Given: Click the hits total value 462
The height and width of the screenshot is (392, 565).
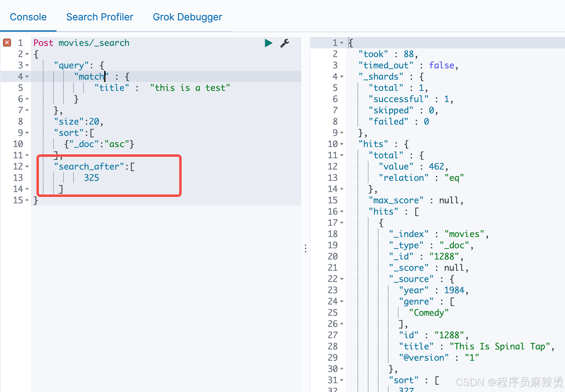Looking at the screenshot, I should point(437,167).
